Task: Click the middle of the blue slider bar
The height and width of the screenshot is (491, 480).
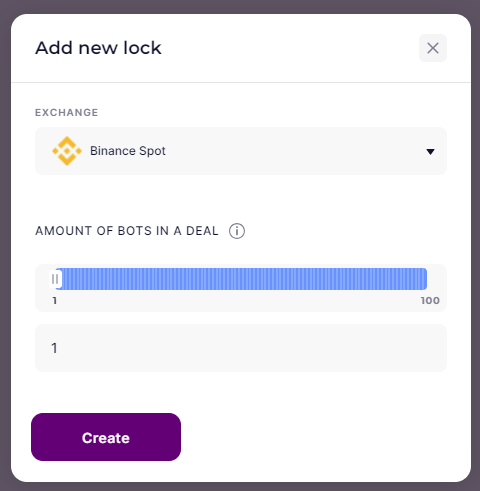Action: point(241,279)
